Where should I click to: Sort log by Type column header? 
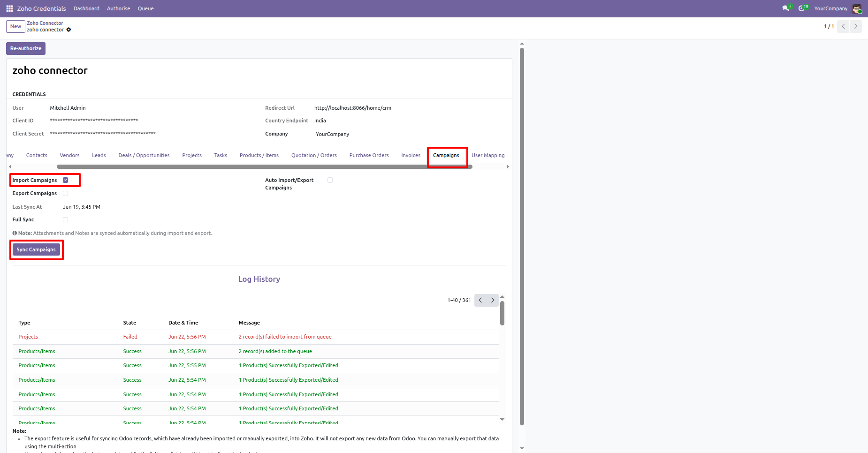24,323
